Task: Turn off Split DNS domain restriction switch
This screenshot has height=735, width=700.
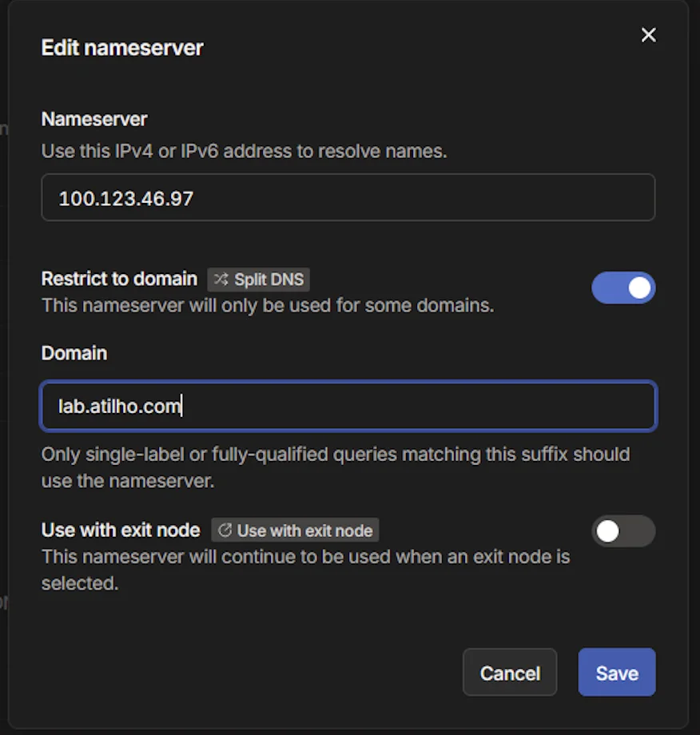Action: pyautogui.click(x=623, y=288)
